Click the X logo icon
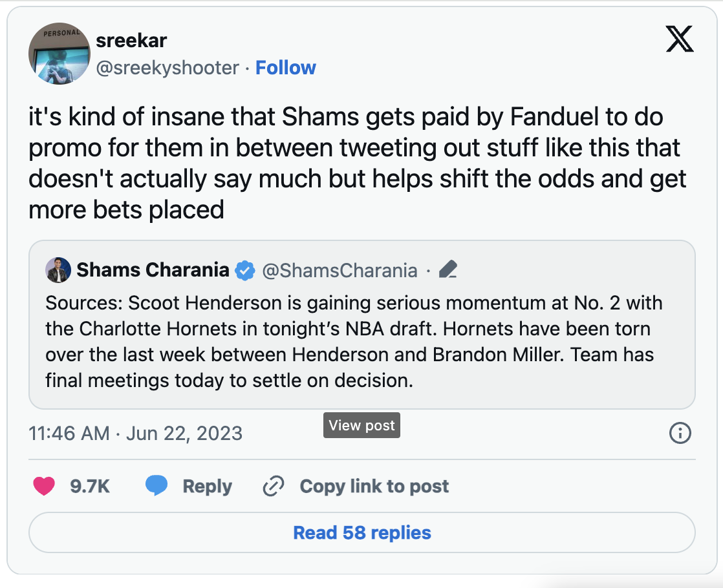Screen dimensions: 723x588 [x=679, y=40]
